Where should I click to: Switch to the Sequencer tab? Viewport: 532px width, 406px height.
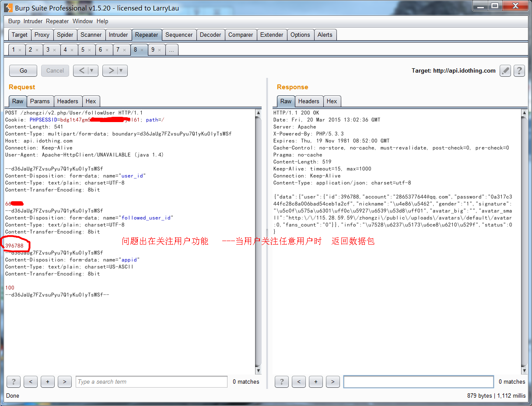(179, 35)
